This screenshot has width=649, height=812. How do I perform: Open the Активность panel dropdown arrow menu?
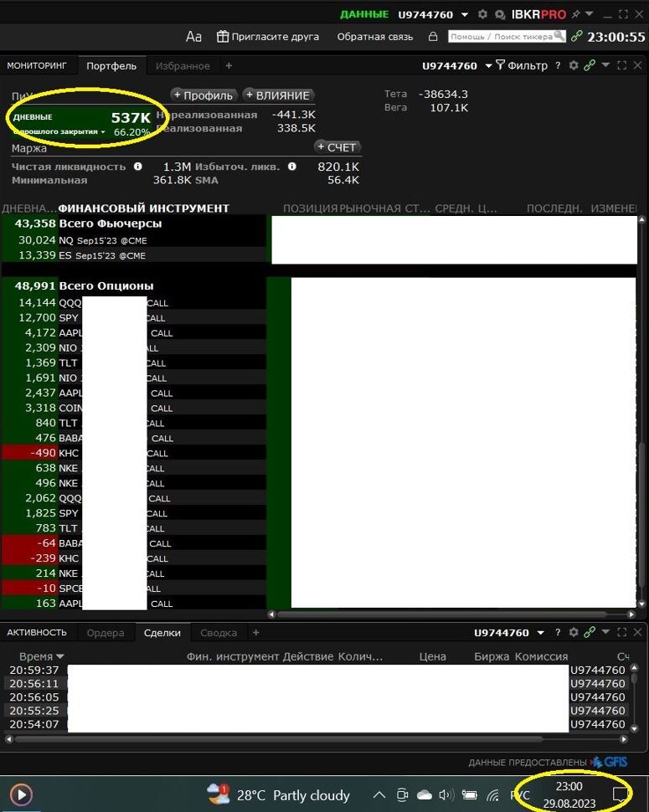pos(605,632)
